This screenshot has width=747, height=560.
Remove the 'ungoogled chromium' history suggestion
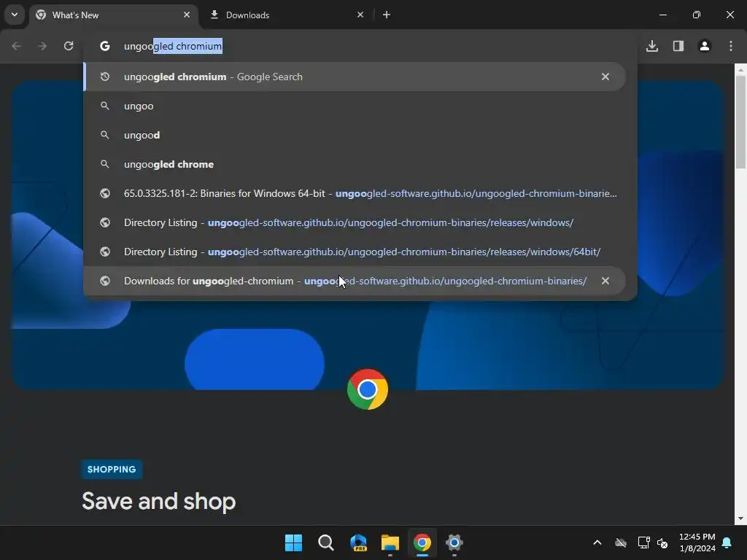click(x=605, y=77)
